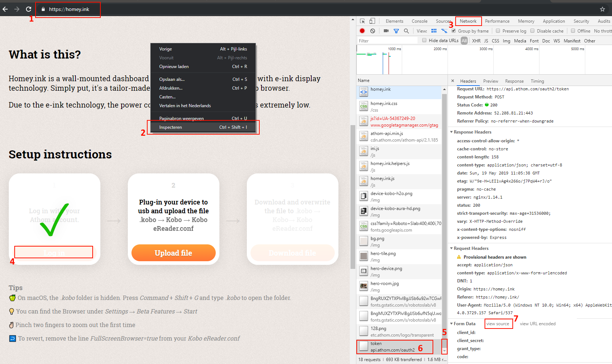Choose Opslaan als... in the context menu
This screenshot has height=364, width=612.
coord(203,79)
